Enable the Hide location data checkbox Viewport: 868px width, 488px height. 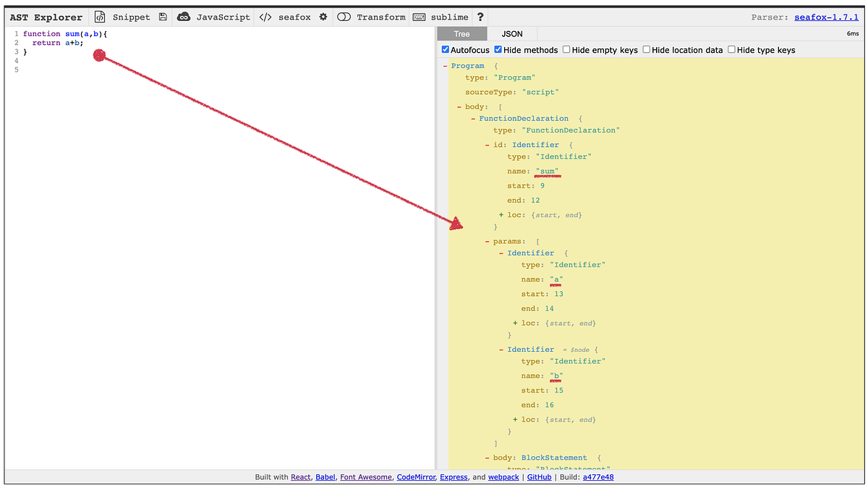click(x=646, y=49)
